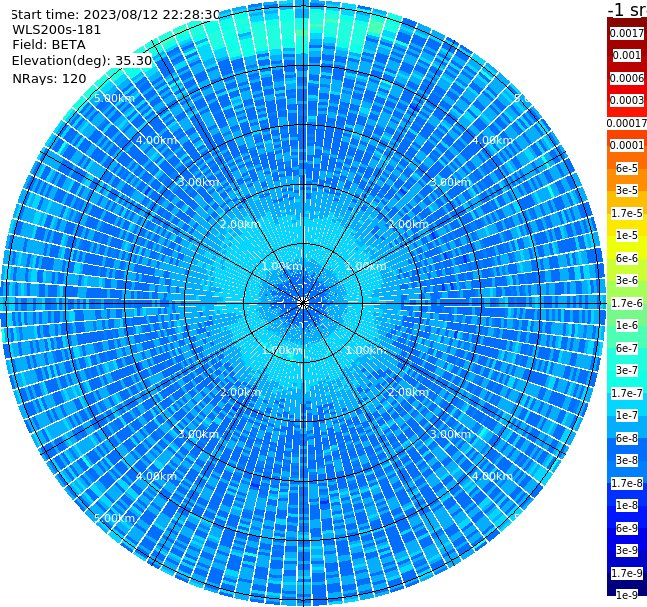Click the 6e-5 colorbar tick
Image resolution: width=647 pixels, height=607 pixels.
[x=627, y=168]
